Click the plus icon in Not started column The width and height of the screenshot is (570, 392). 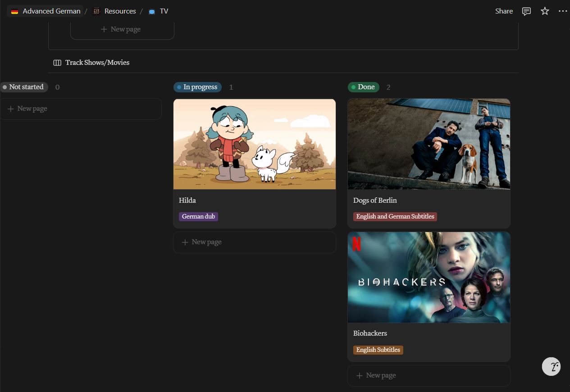click(11, 109)
